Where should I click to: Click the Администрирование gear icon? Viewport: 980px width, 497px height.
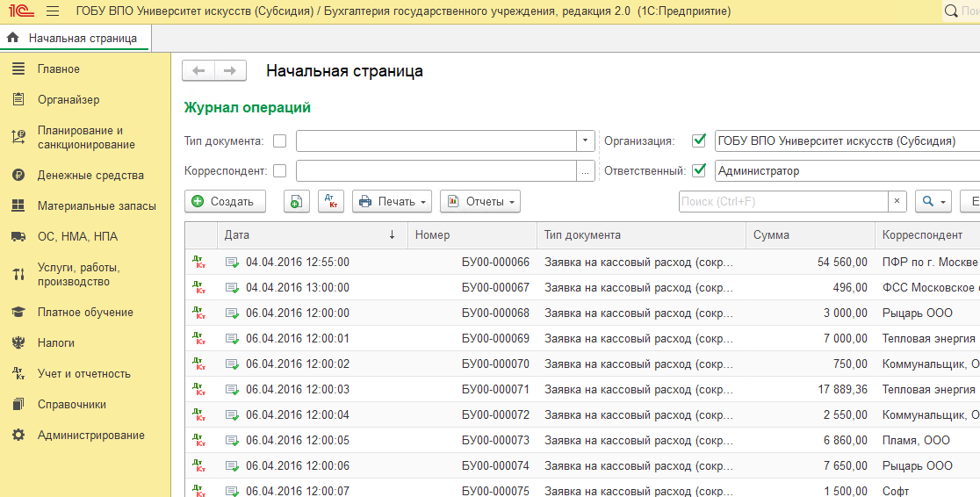click(x=18, y=436)
